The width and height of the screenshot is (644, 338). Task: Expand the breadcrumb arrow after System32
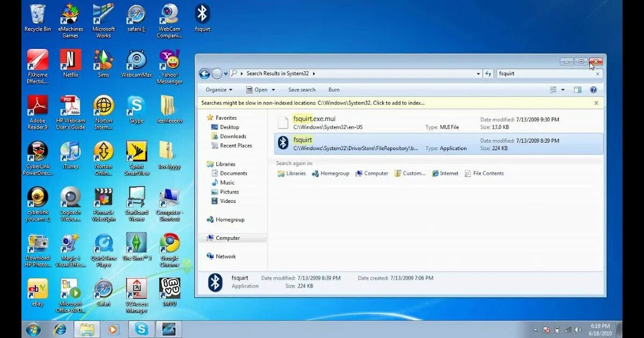coord(314,74)
